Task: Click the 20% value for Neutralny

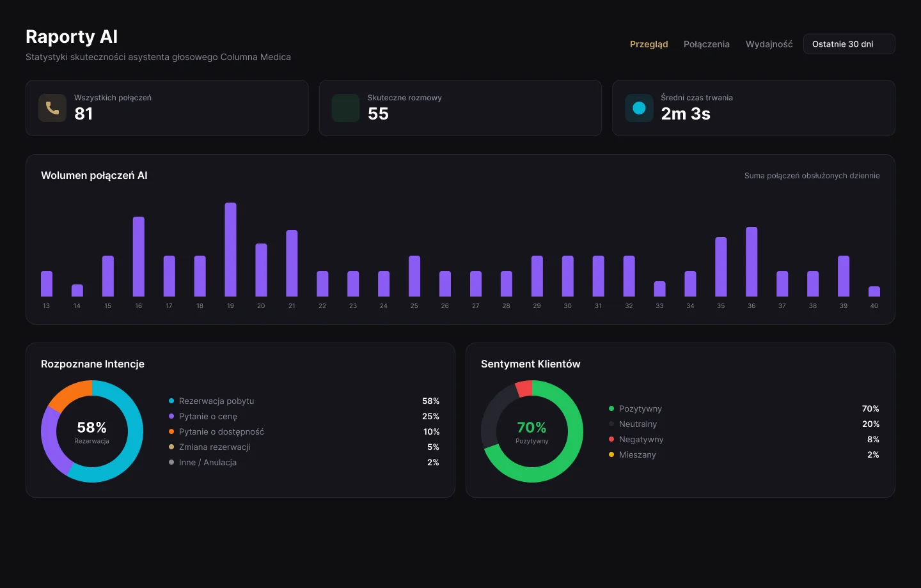Action: click(870, 424)
